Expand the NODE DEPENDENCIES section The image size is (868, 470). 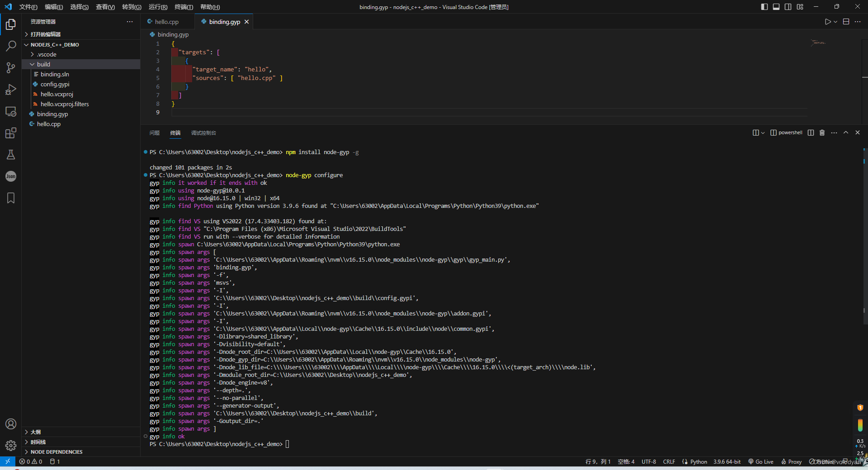(x=81, y=452)
